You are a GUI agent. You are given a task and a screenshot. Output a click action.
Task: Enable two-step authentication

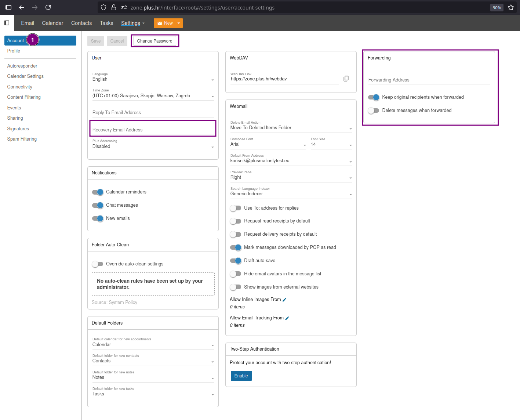pos(241,376)
